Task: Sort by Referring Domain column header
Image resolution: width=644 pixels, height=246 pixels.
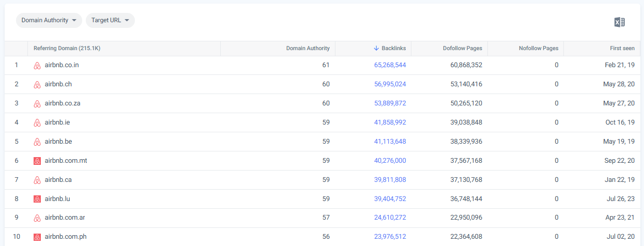Action: [x=67, y=48]
